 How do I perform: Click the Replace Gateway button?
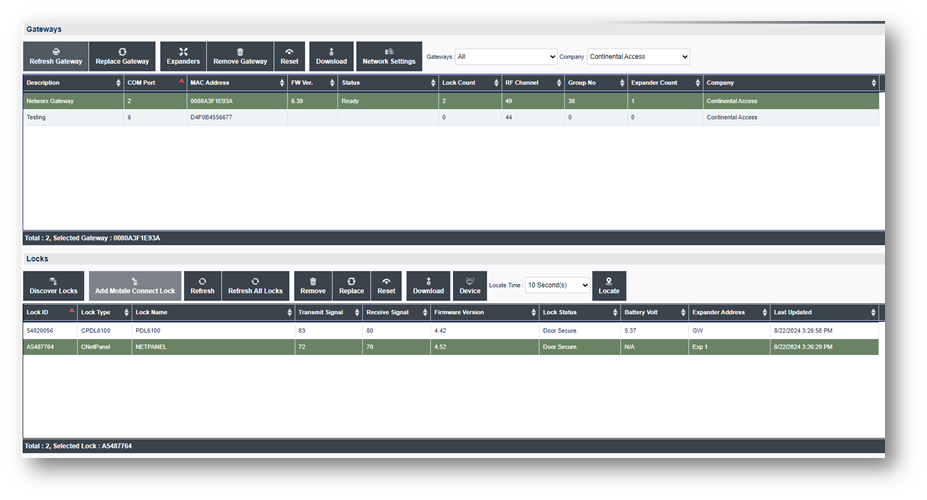(x=122, y=56)
